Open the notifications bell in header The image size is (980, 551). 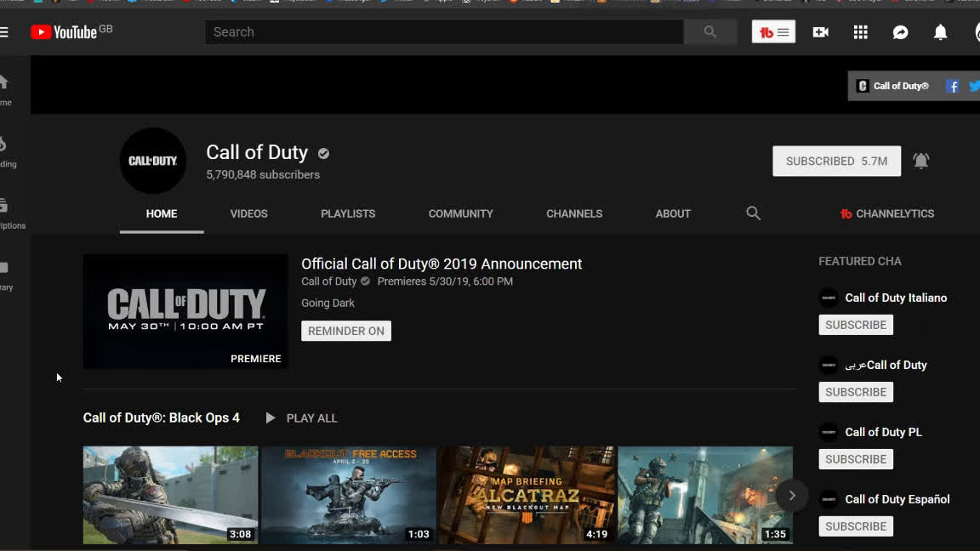(940, 32)
